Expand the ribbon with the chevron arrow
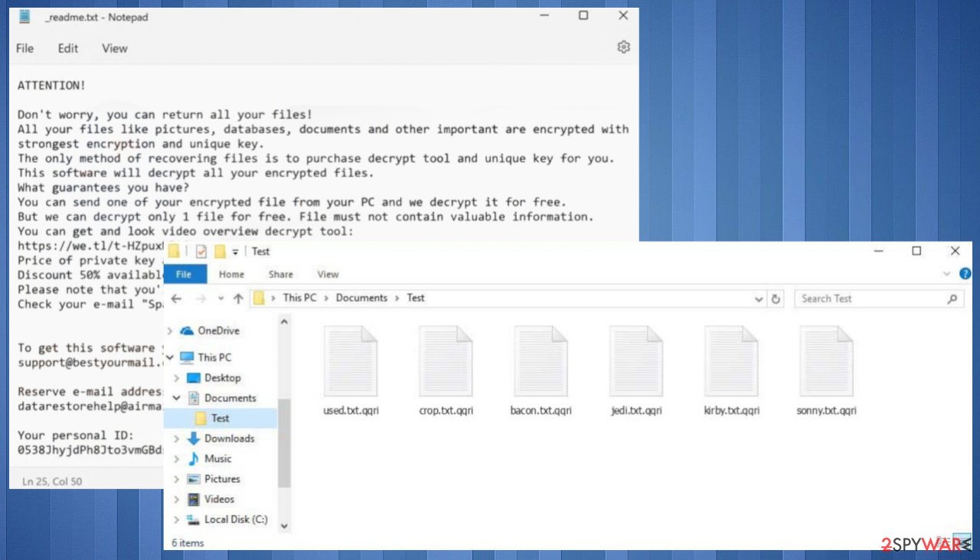The height and width of the screenshot is (560, 980). tap(947, 274)
